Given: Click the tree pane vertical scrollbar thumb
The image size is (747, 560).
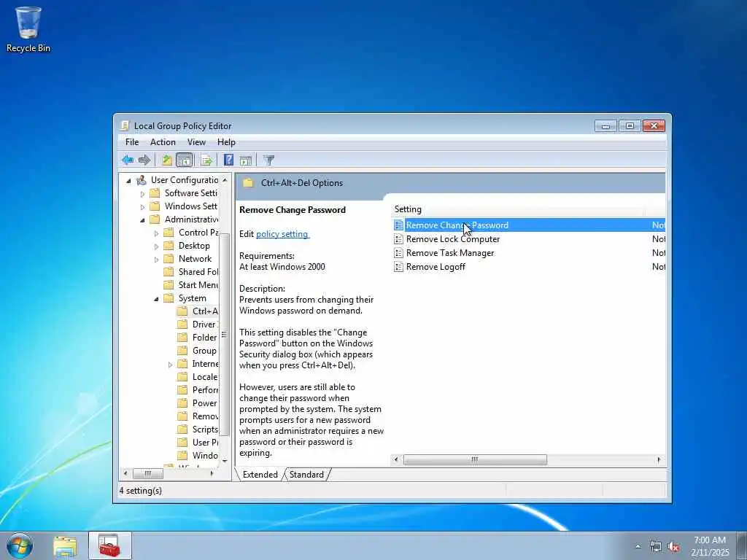Looking at the screenshot, I should [x=225, y=334].
